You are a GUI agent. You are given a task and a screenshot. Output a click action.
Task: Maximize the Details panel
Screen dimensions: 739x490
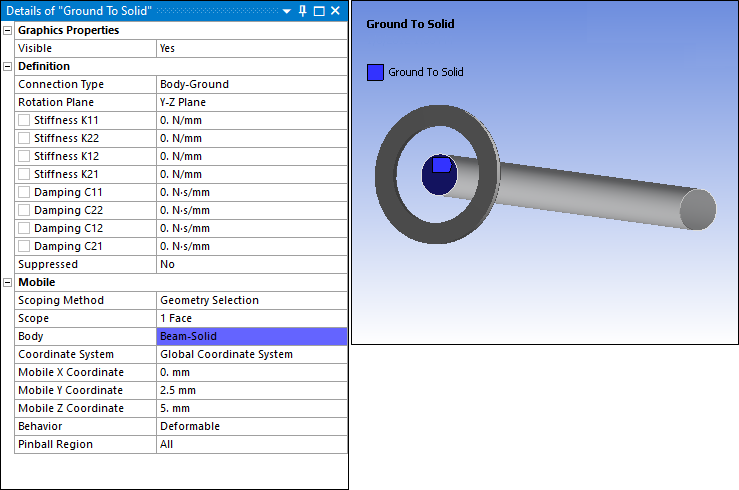point(319,10)
